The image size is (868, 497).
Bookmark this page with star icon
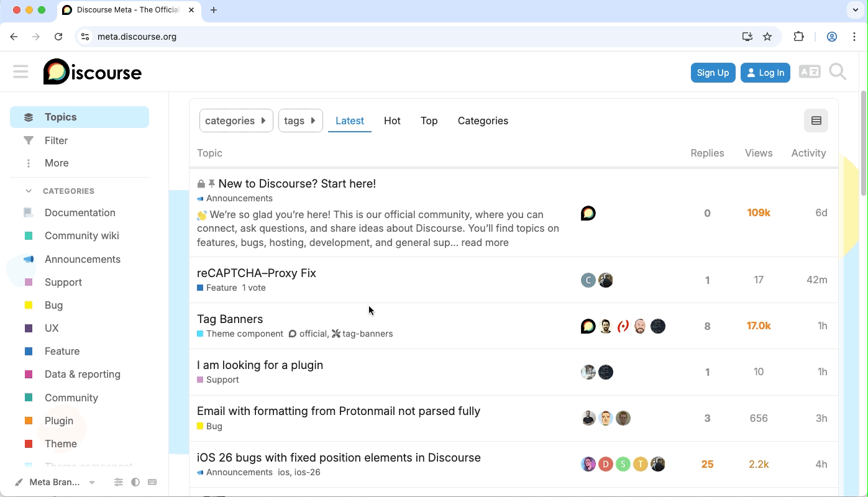(x=767, y=37)
